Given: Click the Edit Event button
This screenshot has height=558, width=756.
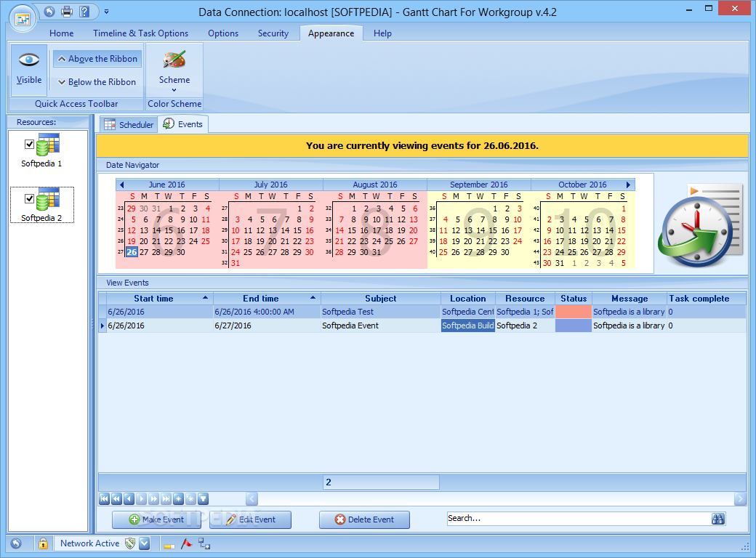Looking at the screenshot, I should [x=250, y=519].
